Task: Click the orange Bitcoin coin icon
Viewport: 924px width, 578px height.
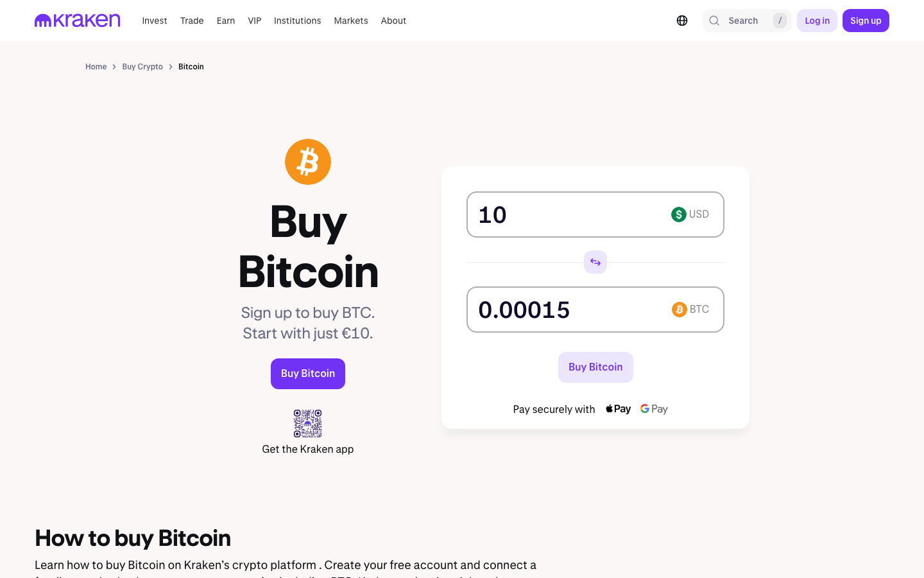Action: click(x=308, y=161)
